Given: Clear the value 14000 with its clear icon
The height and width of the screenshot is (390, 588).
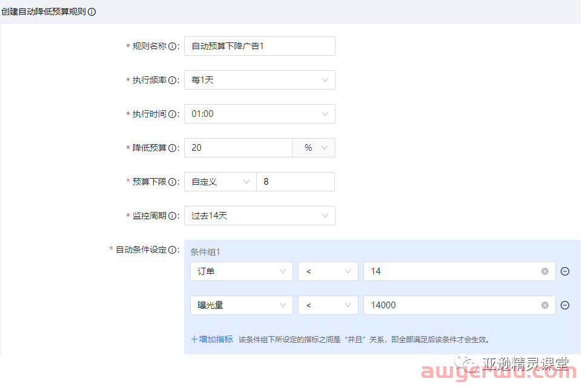Looking at the screenshot, I should point(545,305).
